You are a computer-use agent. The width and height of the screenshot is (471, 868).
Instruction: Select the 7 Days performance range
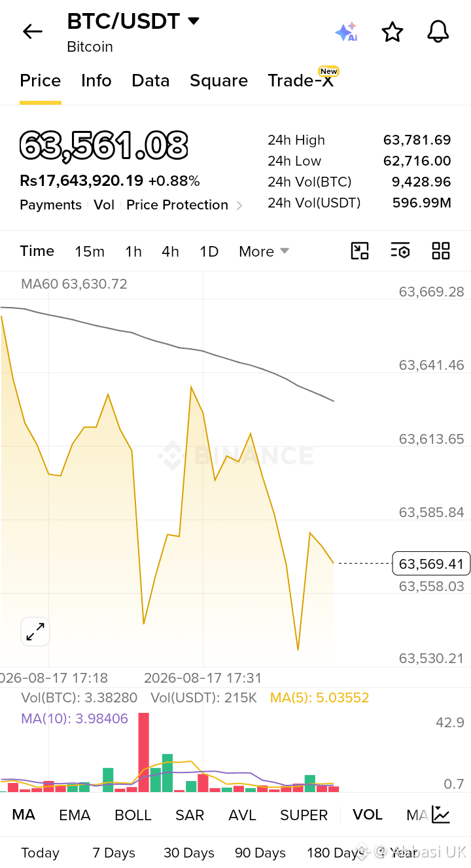pyautogui.click(x=114, y=853)
